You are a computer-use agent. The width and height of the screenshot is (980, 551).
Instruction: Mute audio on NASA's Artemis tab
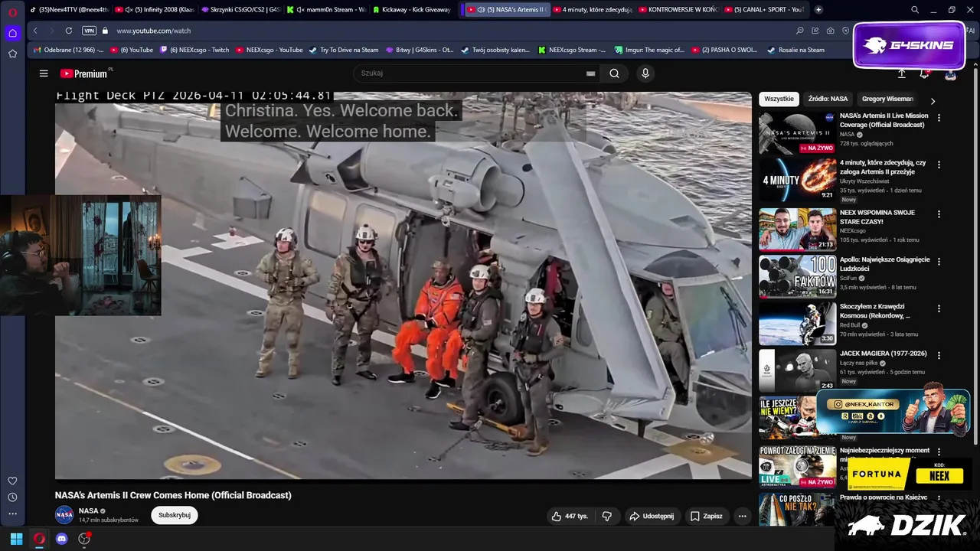(x=480, y=10)
